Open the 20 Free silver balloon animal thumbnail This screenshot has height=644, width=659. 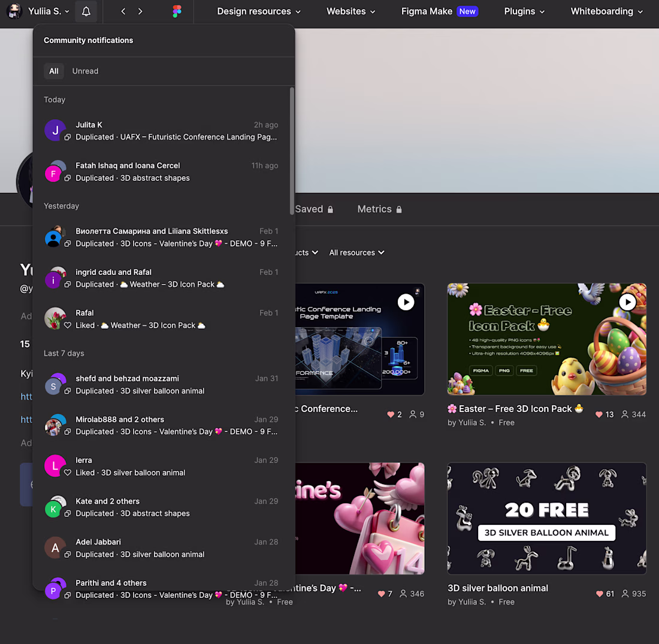(547, 518)
